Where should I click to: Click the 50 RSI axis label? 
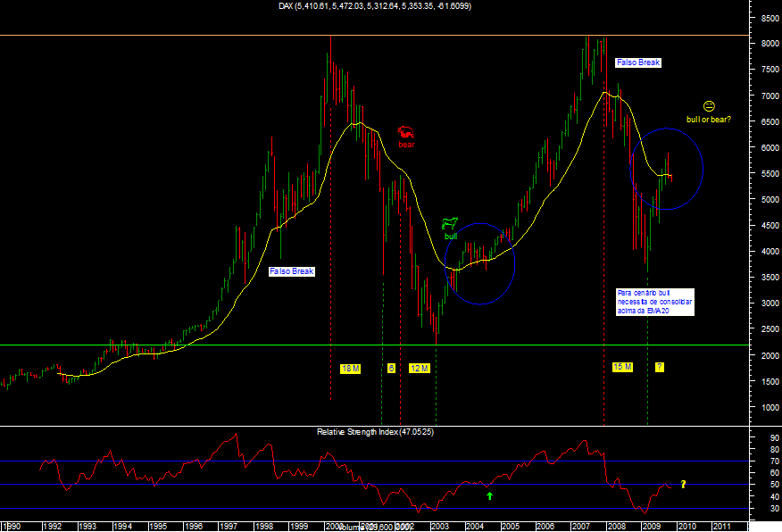(x=775, y=485)
